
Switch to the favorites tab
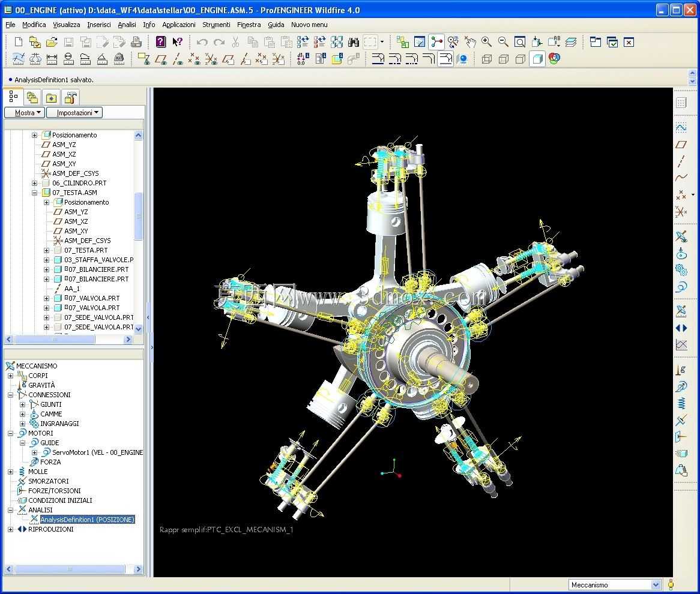[x=52, y=97]
